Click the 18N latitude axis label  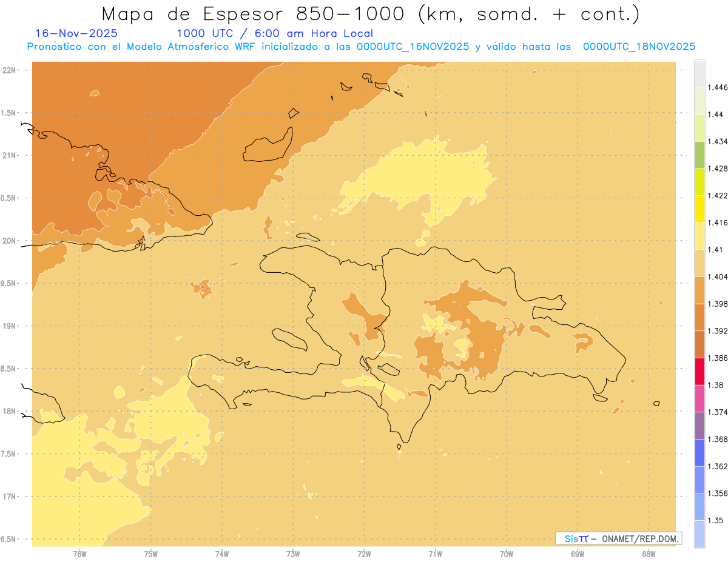click(9, 411)
